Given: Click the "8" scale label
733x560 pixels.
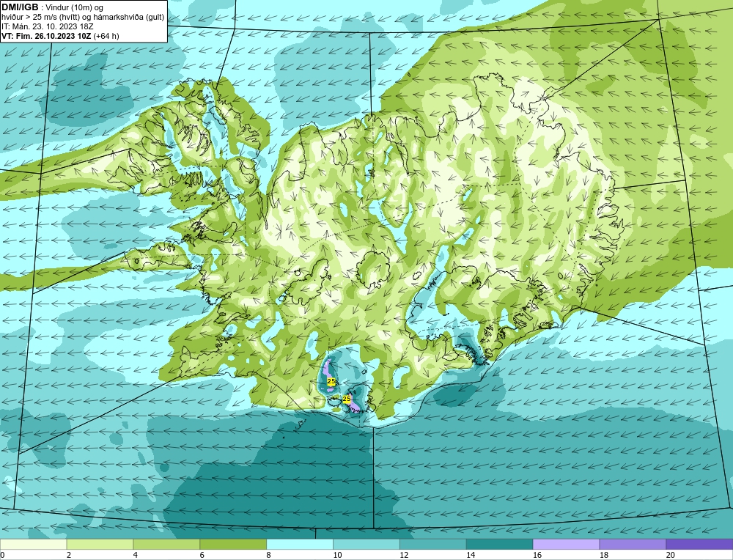Looking at the screenshot, I should pyautogui.click(x=269, y=555).
